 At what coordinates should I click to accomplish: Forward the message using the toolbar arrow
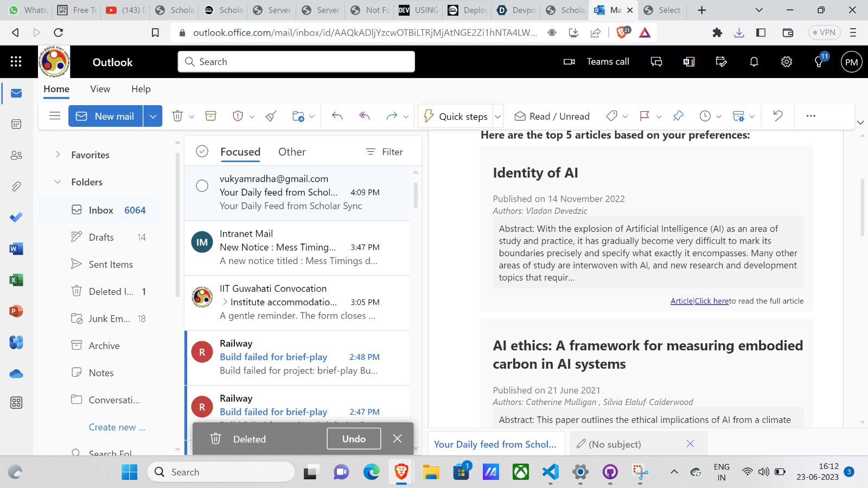click(x=392, y=116)
